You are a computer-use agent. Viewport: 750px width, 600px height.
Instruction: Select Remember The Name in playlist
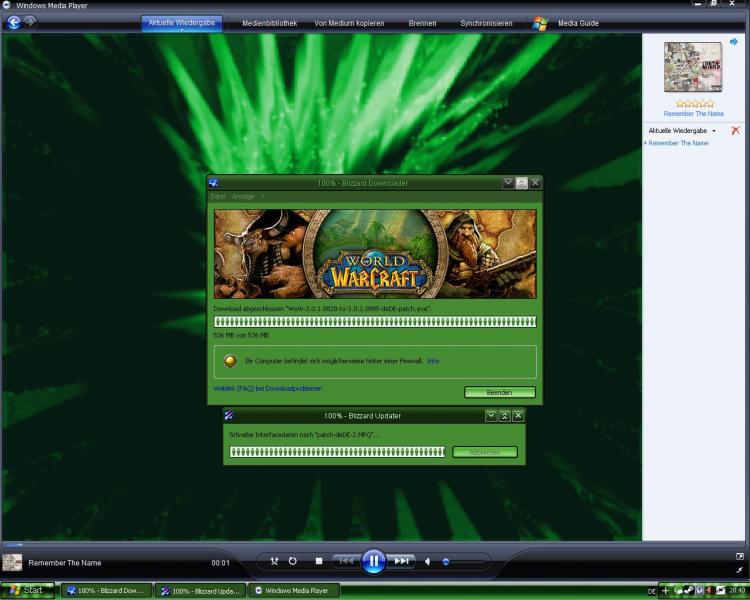tap(678, 143)
